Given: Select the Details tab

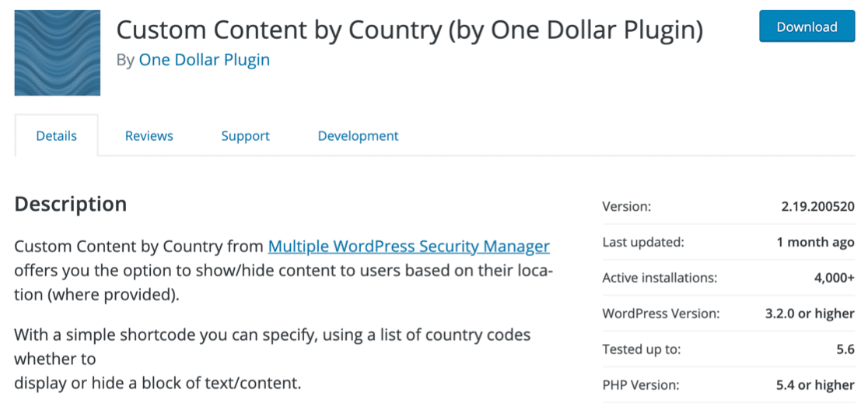Looking at the screenshot, I should pyautogui.click(x=57, y=135).
